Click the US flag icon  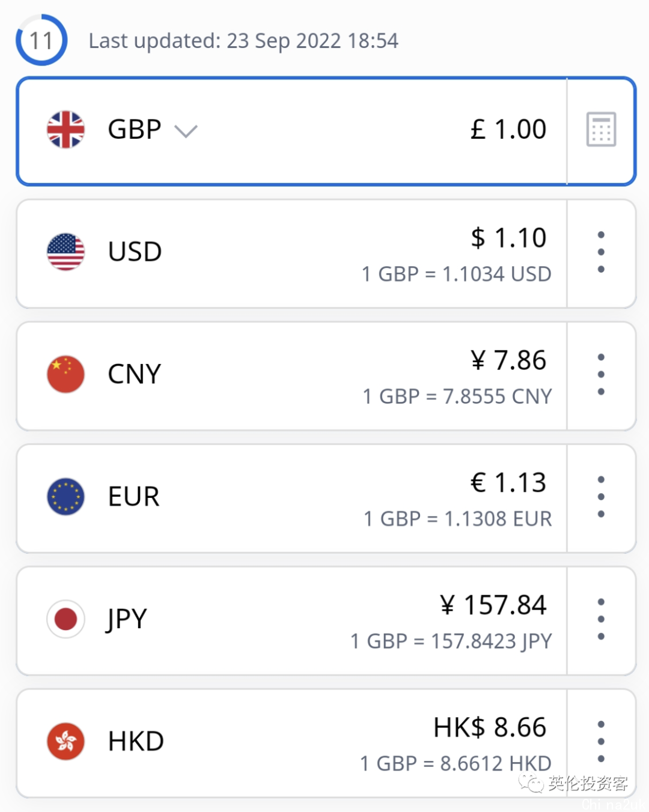pyautogui.click(x=66, y=252)
